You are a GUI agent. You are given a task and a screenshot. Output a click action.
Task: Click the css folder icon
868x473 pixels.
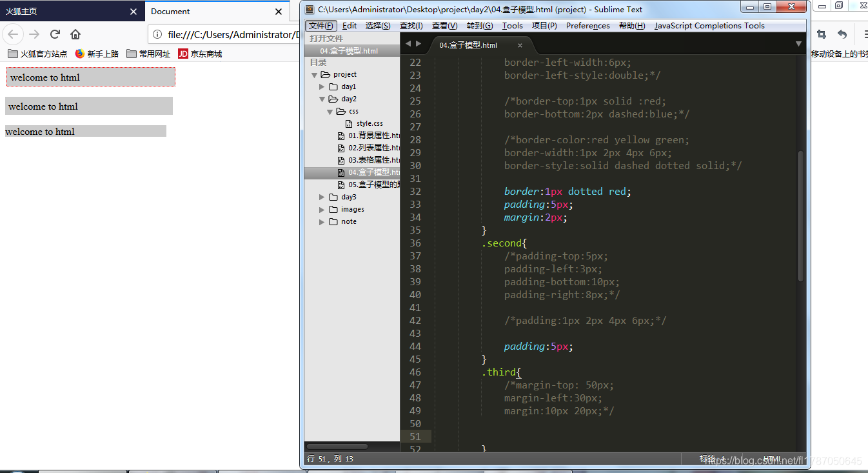(x=341, y=112)
